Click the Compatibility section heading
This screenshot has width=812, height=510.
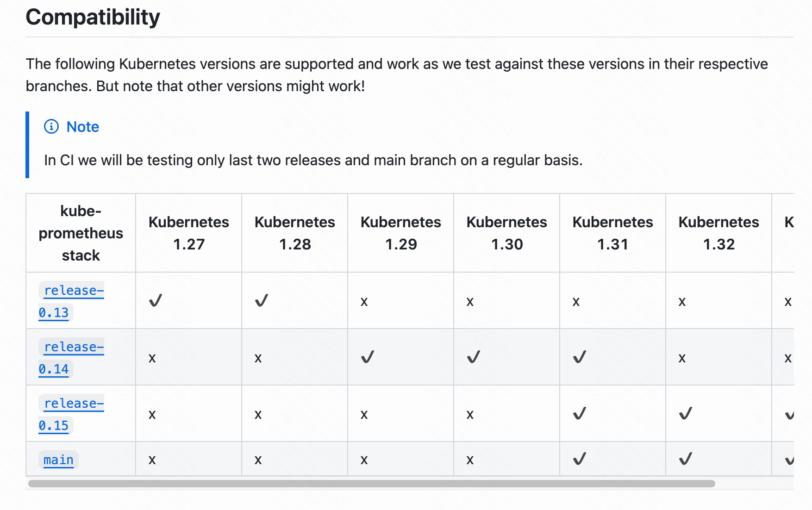[x=93, y=18]
